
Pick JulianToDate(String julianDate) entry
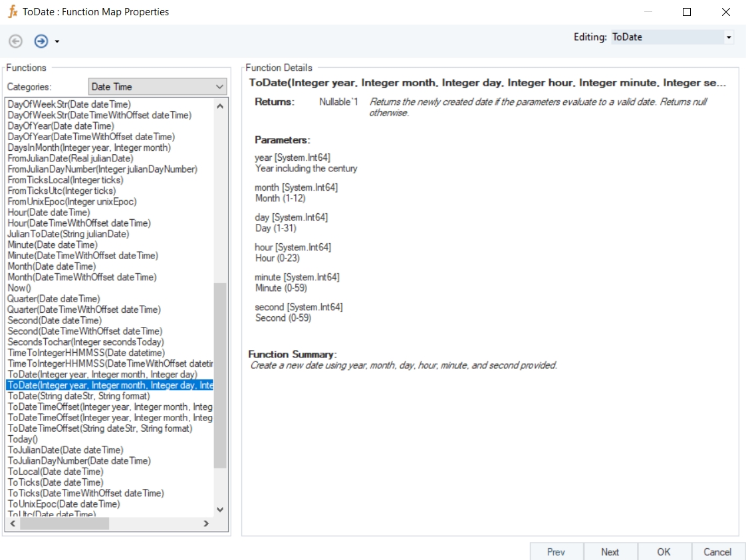tap(68, 234)
